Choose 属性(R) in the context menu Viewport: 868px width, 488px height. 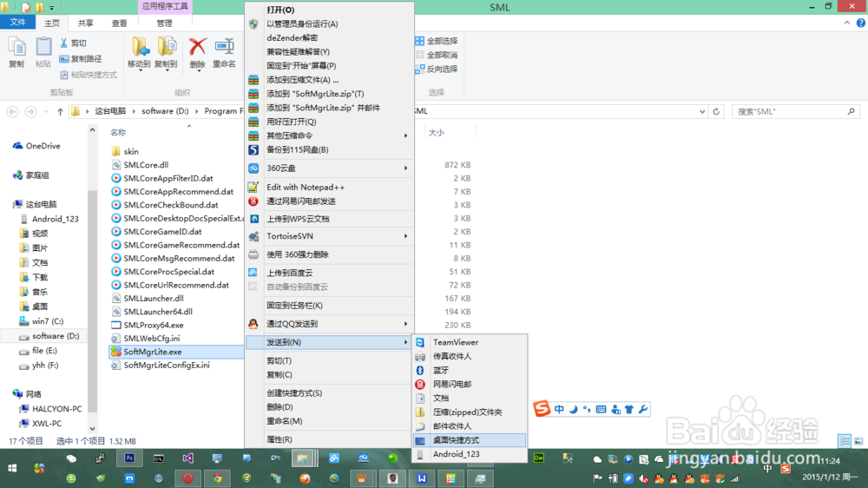pyautogui.click(x=329, y=439)
